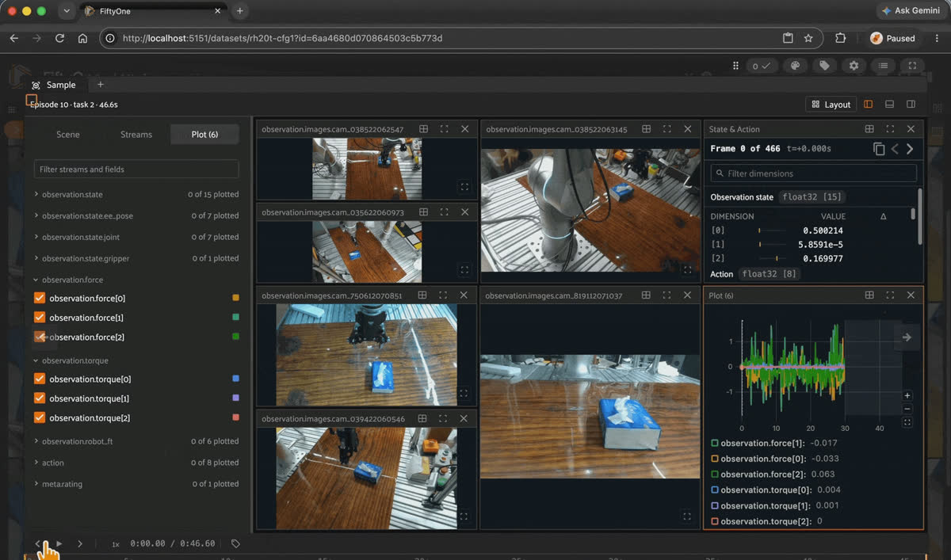Select the left sidebar layout icon
The width and height of the screenshot is (951, 560).
click(869, 104)
